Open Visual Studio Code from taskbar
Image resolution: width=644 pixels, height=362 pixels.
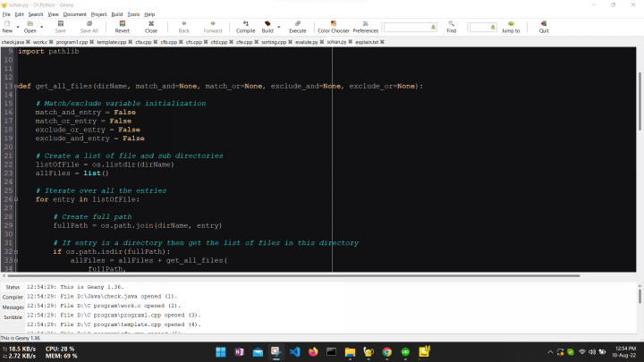(294, 352)
